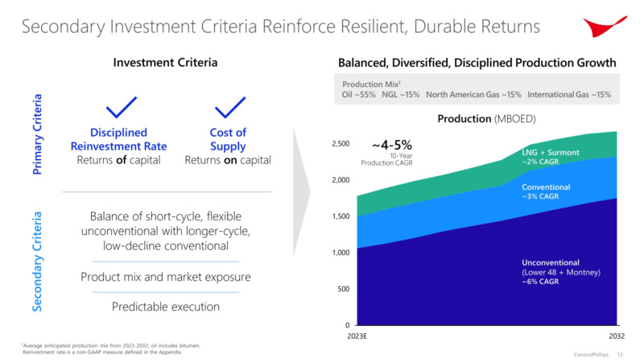This screenshot has width=644, height=362.
Task: Click North American Gas ~15%
Action: coord(473,95)
